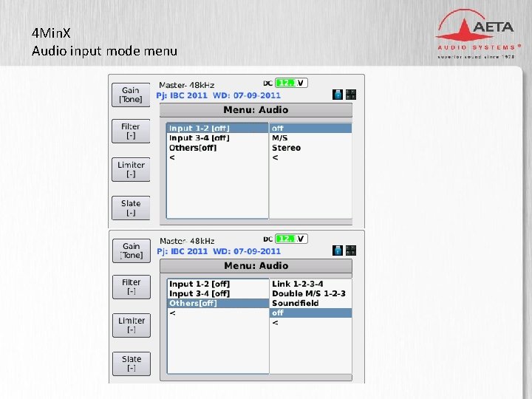This screenshot has width=532, height=399.
Task: Click Limiter button in upper screen
Action: pyautogui.click(x=131, y=169)
